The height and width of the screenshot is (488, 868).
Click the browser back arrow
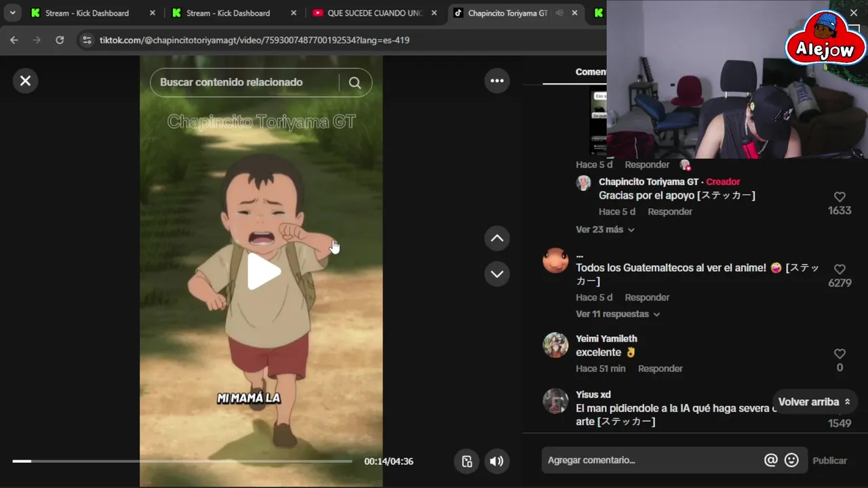[14, 40]
